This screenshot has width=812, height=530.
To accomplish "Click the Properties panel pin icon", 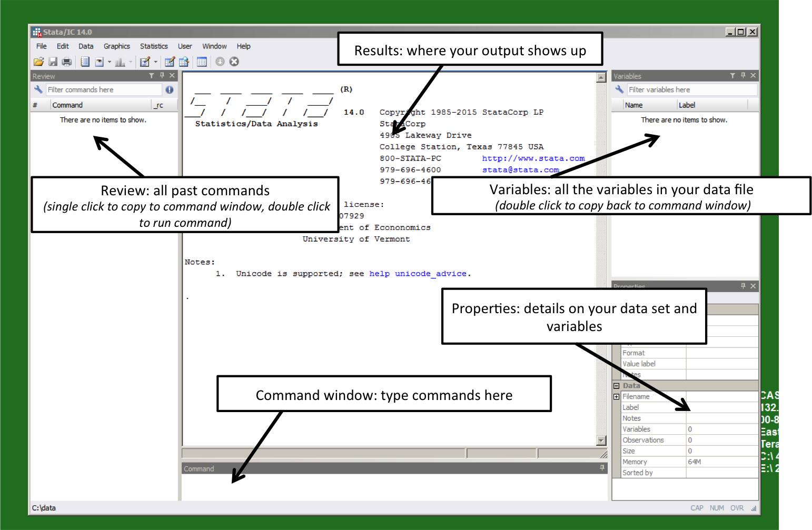I will (743, 286).
